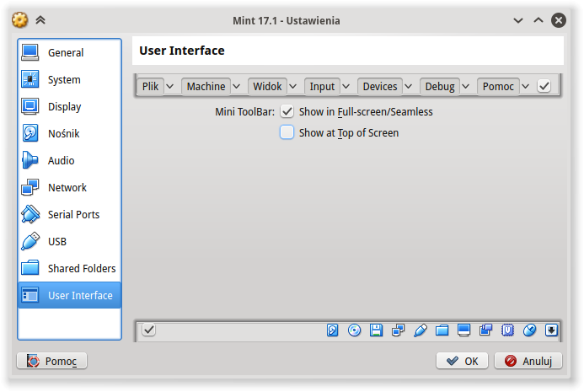Toggle the USB indicator in the status bar

[x=421, y=330]
